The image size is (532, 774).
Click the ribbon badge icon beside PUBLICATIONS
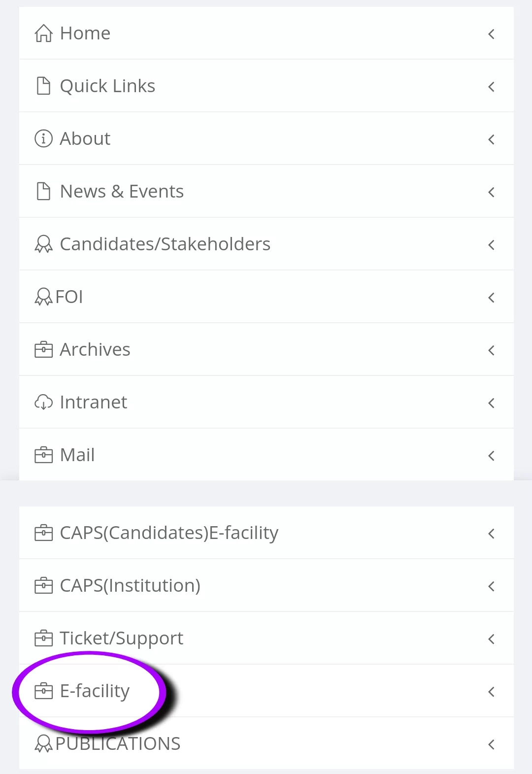point(43,744)
